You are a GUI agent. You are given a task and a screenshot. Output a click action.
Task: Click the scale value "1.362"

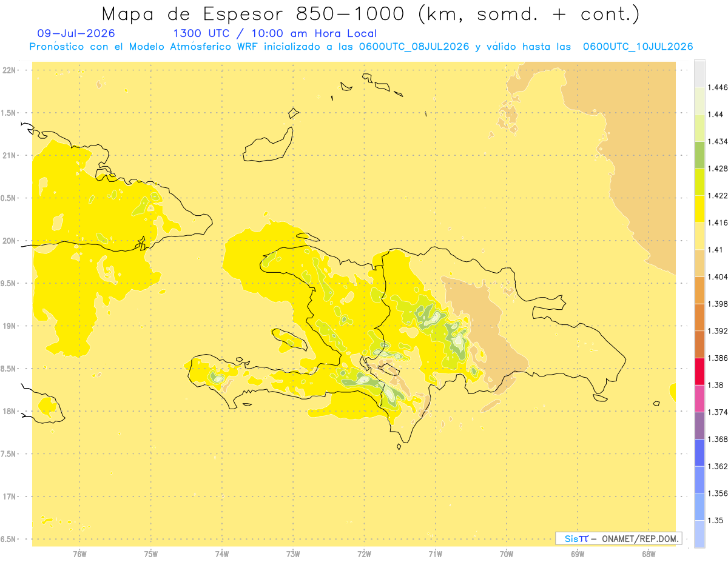tap(718, 466)
